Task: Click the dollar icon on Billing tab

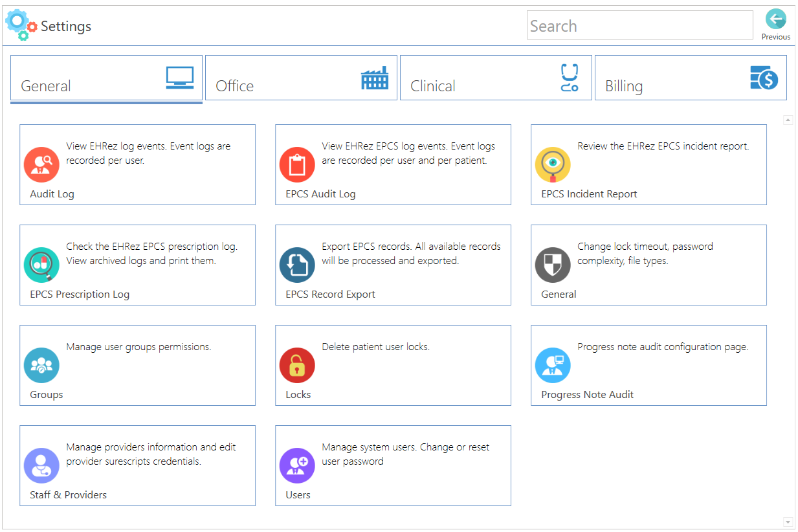Action: (x=764, y=78)
